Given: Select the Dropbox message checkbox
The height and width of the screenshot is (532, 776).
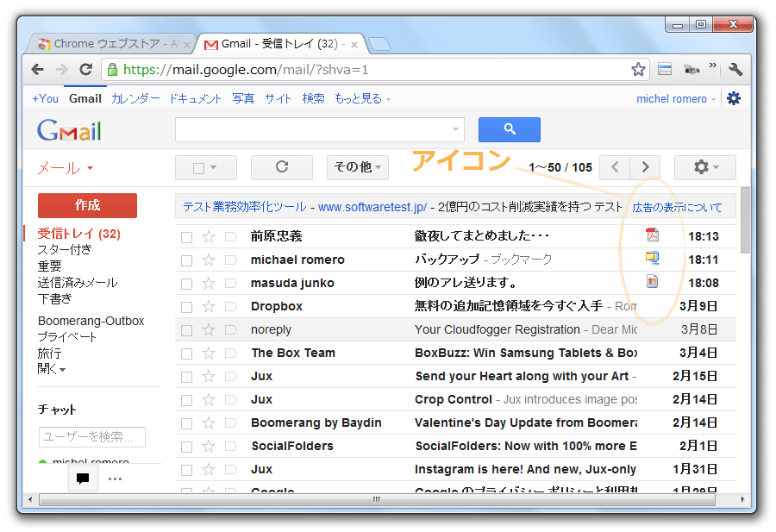Looking at the screenshot, I should (186, 307).
